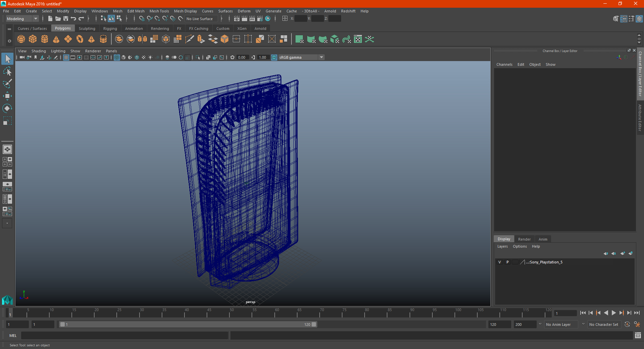Switch to the Sculpting shelf tab
The width and height of the screenshot is (644, 349).
pyautogui.click(x=87, y=29)
